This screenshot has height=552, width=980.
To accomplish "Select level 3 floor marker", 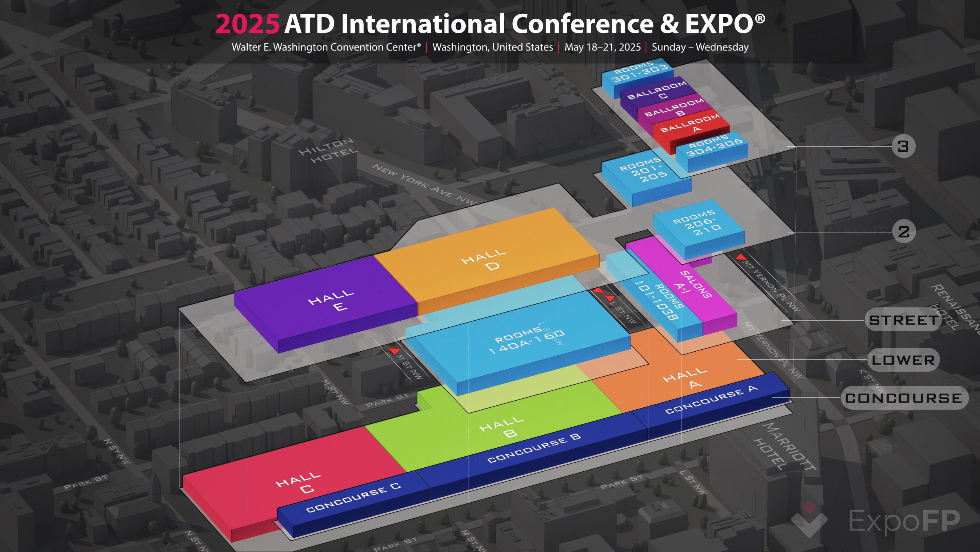I will click(903, 146).
